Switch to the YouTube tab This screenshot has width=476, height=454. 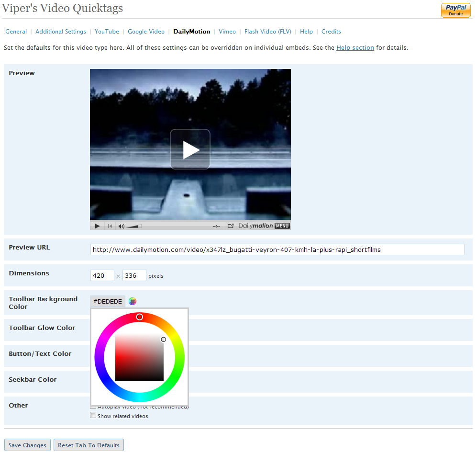[107, 32]
